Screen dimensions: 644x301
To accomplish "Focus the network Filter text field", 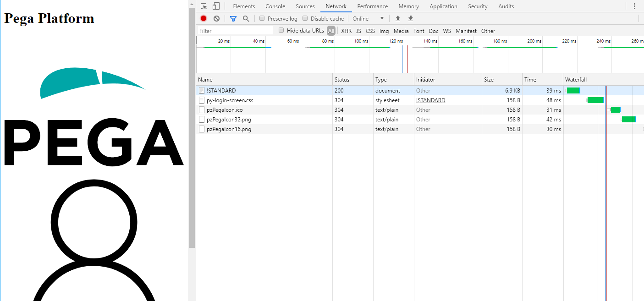I will point(235,31).
